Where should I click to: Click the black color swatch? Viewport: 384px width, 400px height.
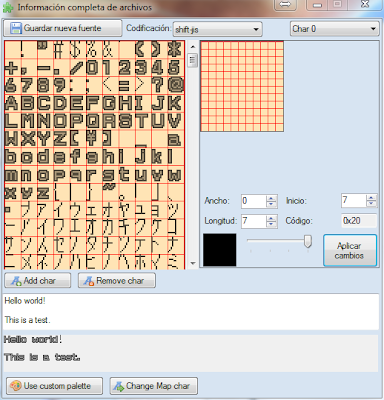coord(220,250)
